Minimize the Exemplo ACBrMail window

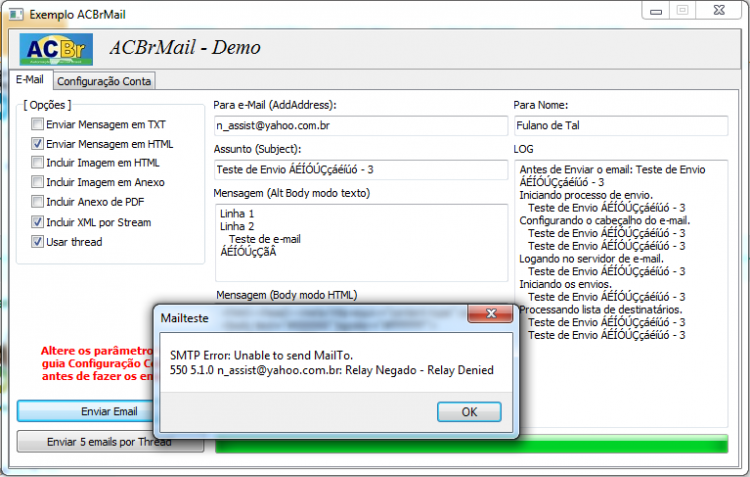(x=656, y=11)
